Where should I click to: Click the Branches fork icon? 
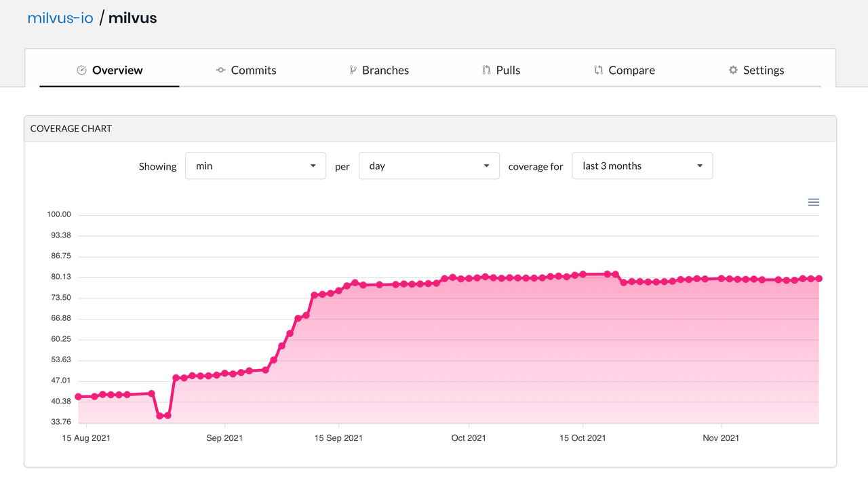click(353, 71)
